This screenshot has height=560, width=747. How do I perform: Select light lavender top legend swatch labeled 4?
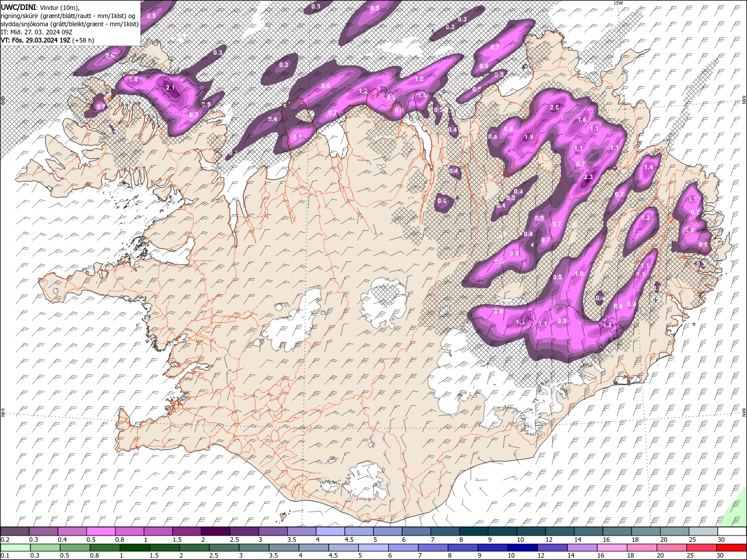(x=329, y=531)
